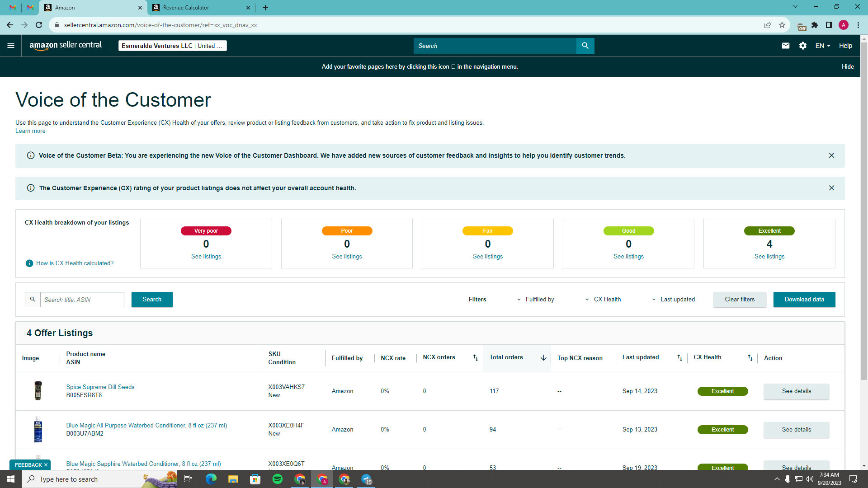The image size is (868, 488).
Task: Click the Clear filters button
Action: (x=740, y=300)
